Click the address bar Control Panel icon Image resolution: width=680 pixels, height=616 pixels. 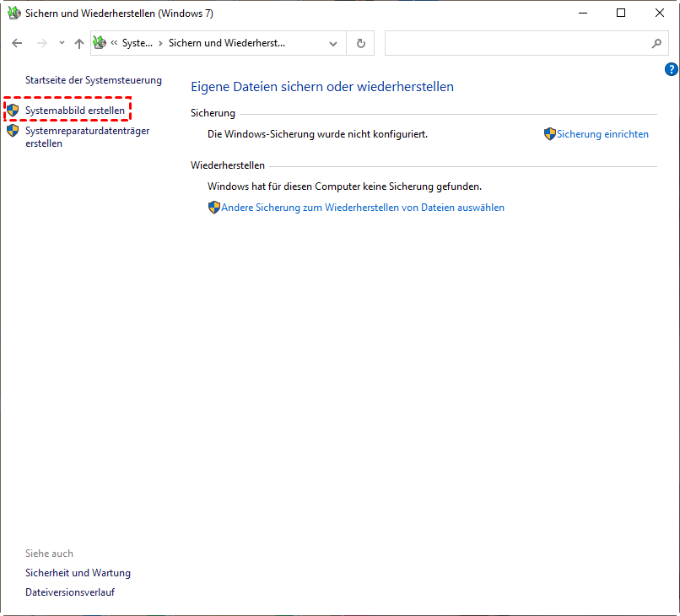(100, 42)
